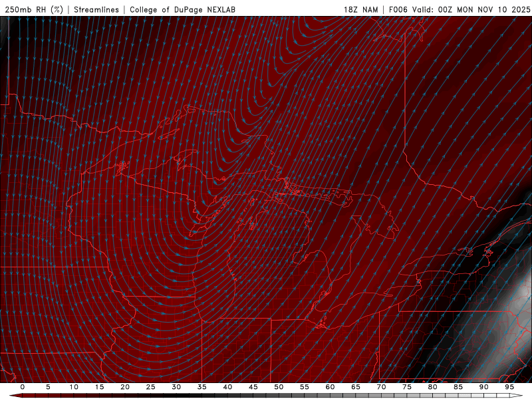Click the "60" label on the color scale
This screenshot has width=532, height=399.
coord(330,387)
